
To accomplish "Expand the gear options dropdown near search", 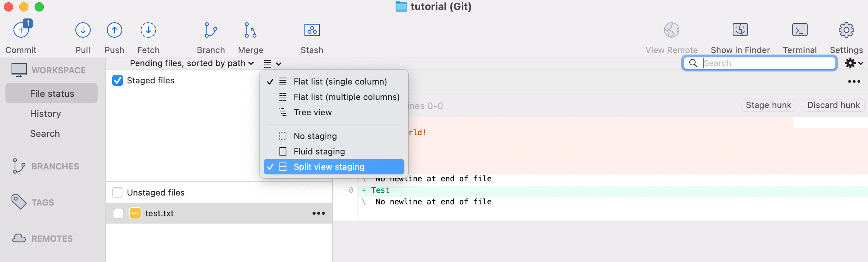I will coord(854,63).
